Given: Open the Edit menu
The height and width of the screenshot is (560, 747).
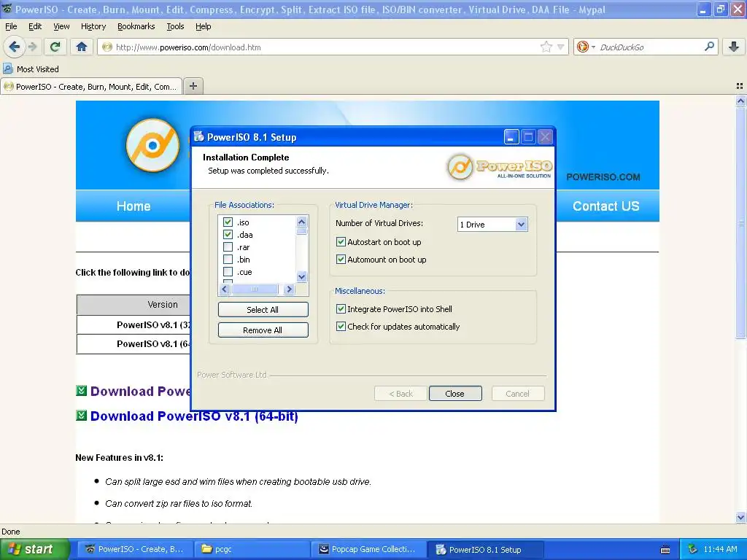Looking at the screenshot, I should [x=35, y=26].
